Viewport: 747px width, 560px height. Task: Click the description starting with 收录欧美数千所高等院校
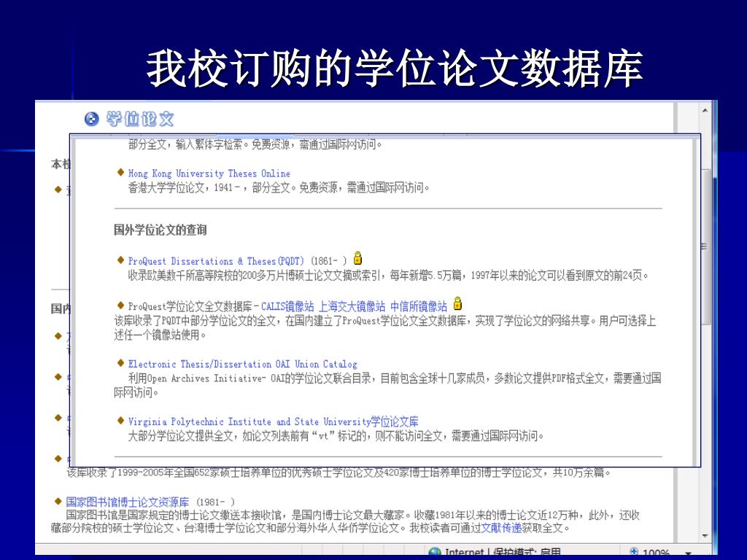[388, 275]
